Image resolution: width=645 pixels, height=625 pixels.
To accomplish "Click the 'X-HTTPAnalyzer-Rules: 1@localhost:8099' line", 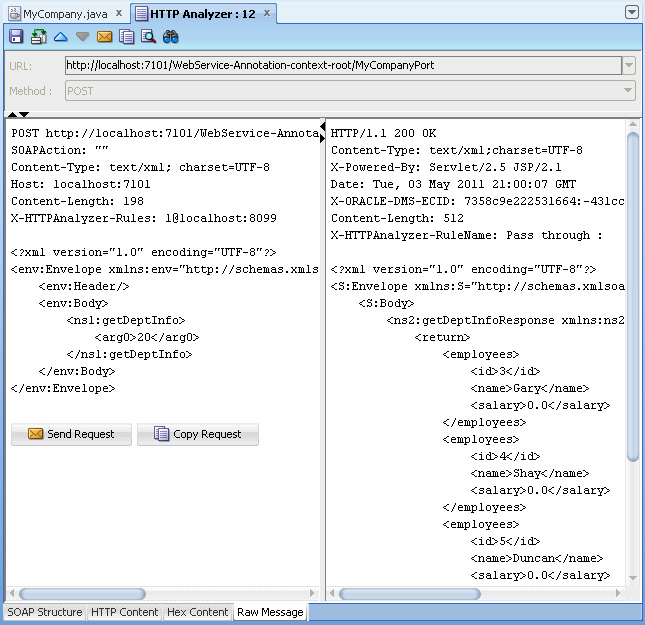I will coord(144,218).
